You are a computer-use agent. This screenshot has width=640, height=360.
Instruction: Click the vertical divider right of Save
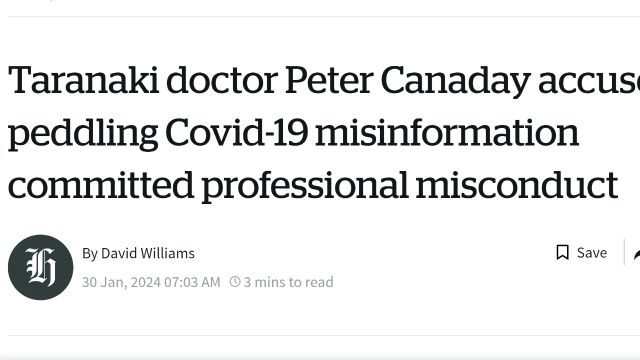624,252
